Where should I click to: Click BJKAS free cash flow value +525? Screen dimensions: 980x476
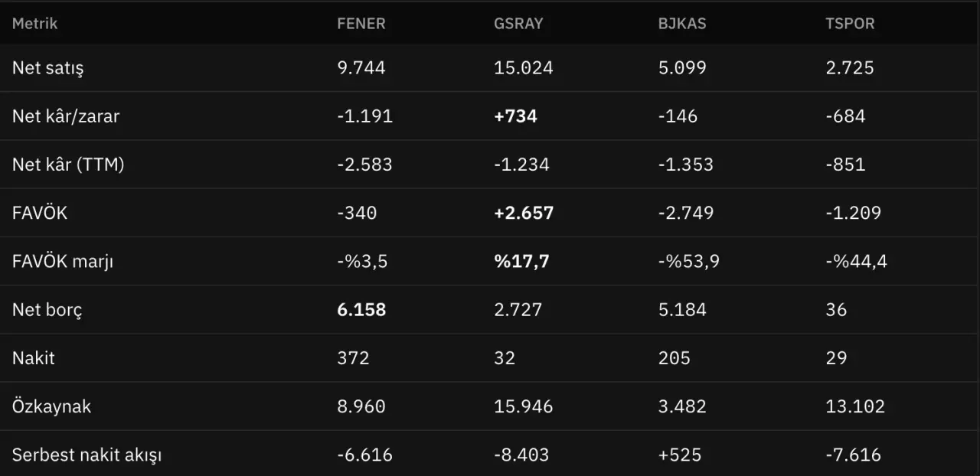680,455
